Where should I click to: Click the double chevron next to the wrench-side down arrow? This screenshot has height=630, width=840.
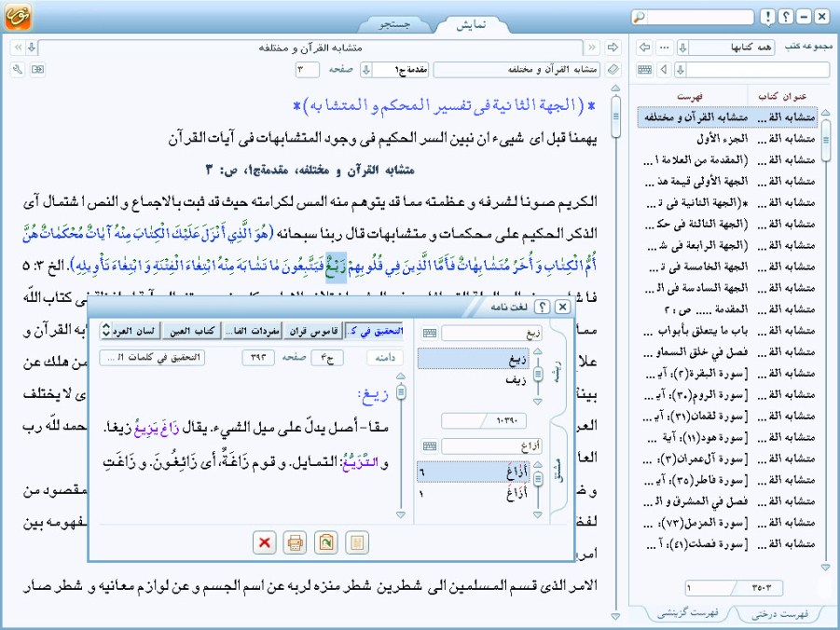point(18,48)
